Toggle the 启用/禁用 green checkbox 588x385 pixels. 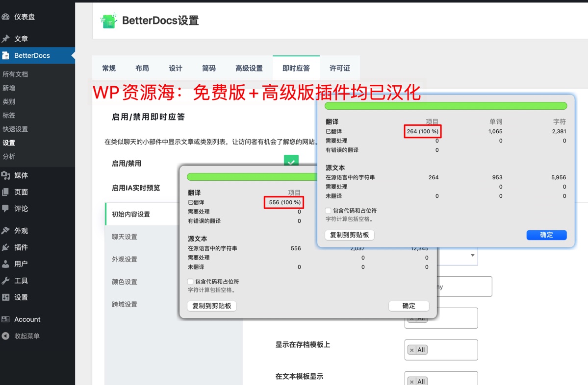(x=291, y=161)
